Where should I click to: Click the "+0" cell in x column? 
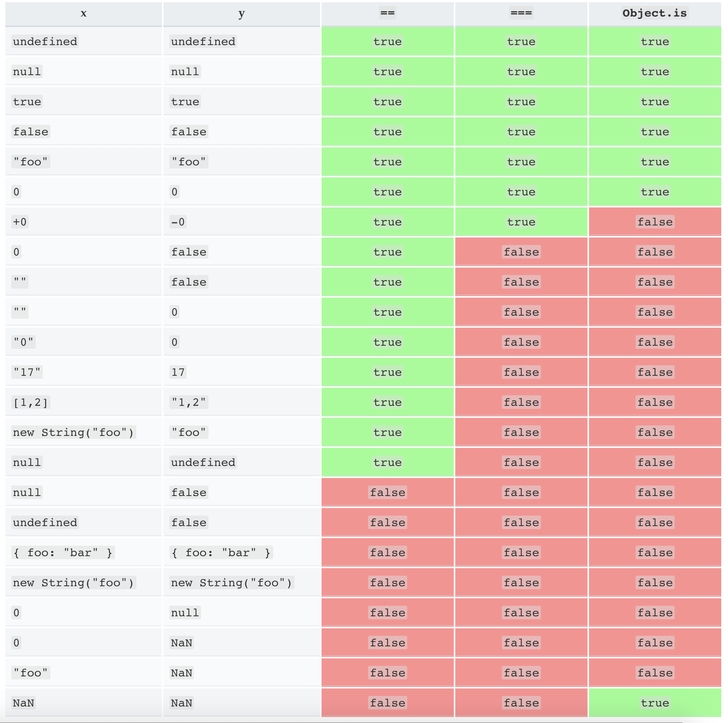pyautogui.click(x=20, y=222)
